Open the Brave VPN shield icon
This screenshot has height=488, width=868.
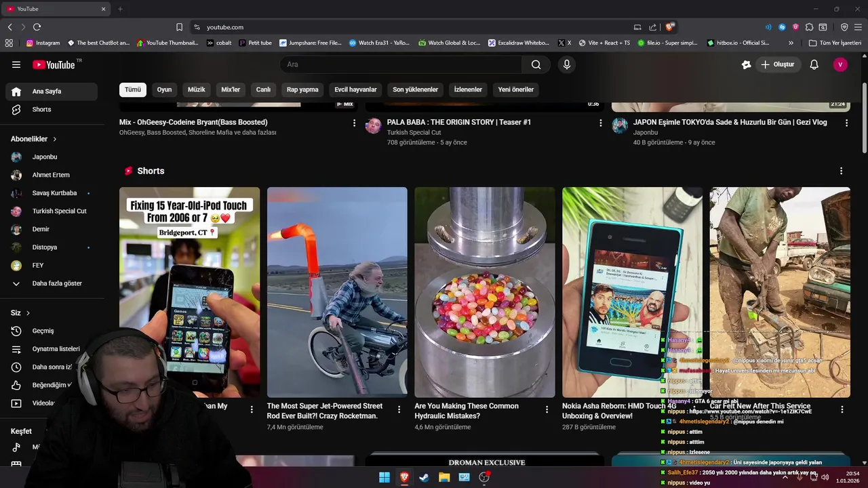[x=844, y=27]
